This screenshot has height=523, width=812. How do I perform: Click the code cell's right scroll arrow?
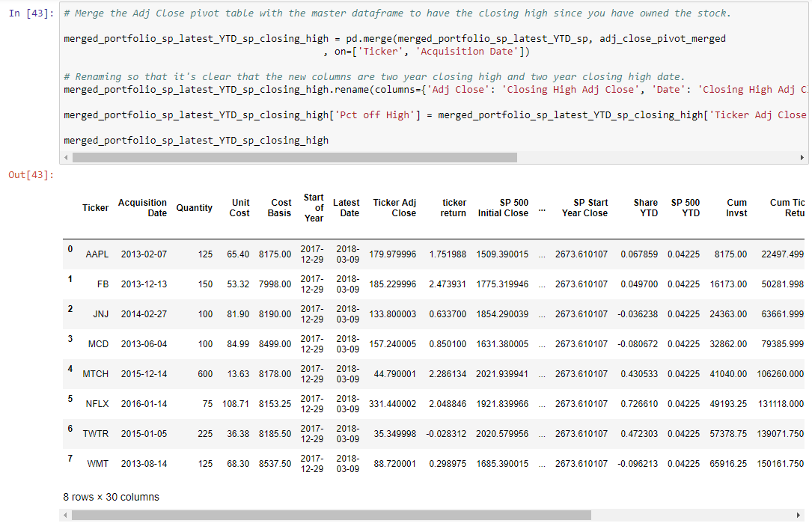pyautogui.click(x=802, y=157)
